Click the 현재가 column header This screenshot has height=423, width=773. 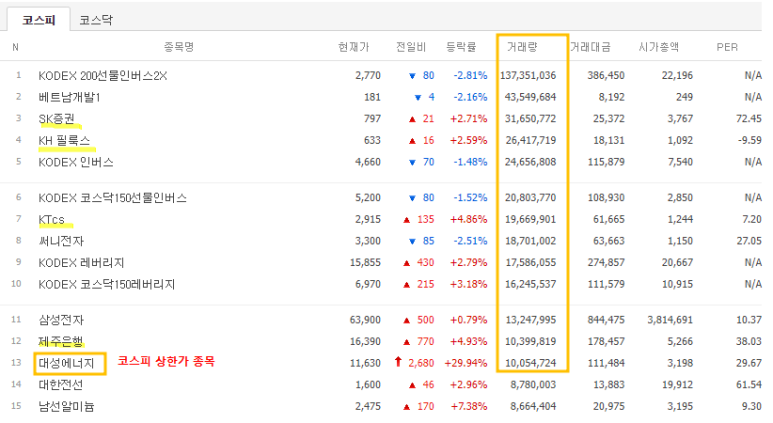tap(353, 47)
